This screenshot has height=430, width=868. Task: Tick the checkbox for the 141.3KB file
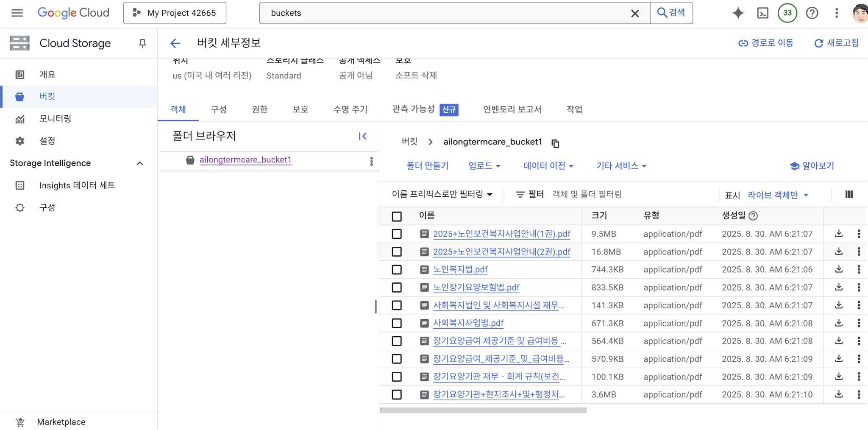[x=397, y=305]
